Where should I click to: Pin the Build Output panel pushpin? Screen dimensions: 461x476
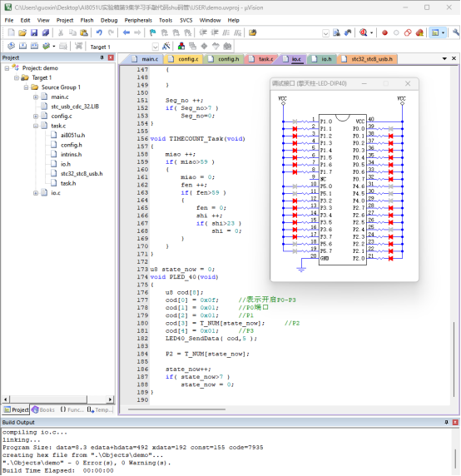(x=446, y=422)
